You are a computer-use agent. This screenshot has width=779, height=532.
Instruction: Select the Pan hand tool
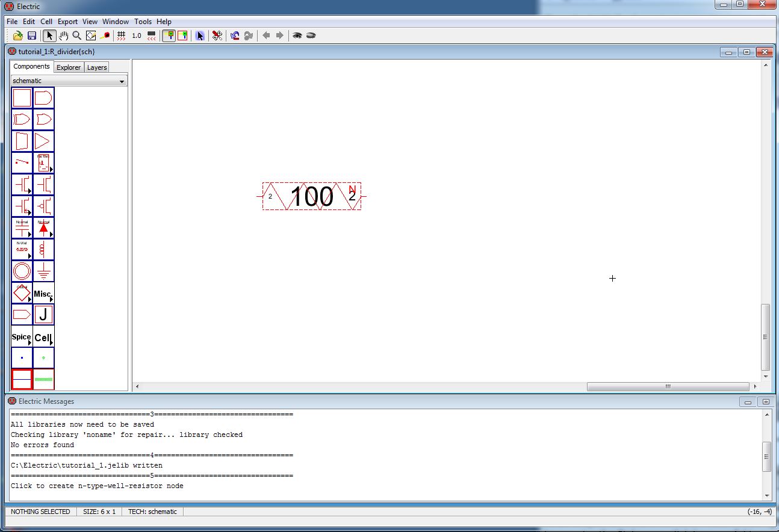[x=63, y=36]
